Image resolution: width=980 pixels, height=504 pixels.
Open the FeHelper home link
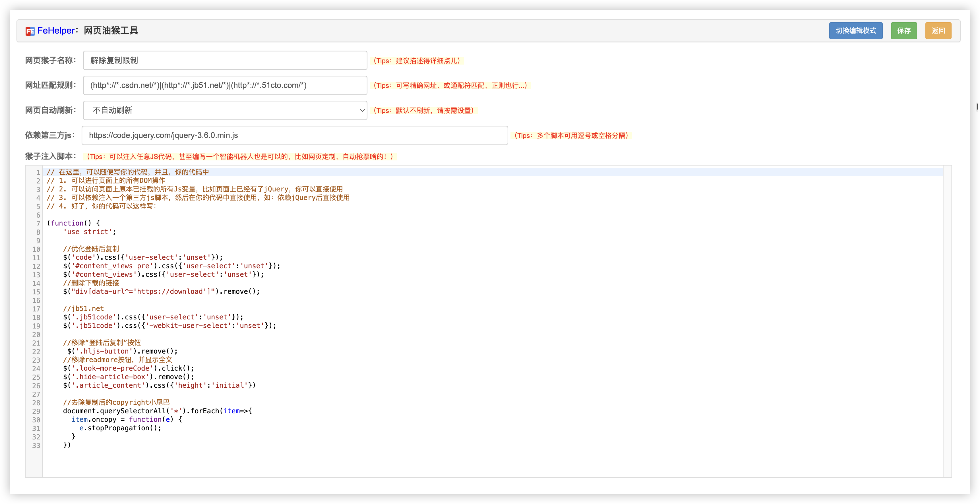[x=56, y=30]
